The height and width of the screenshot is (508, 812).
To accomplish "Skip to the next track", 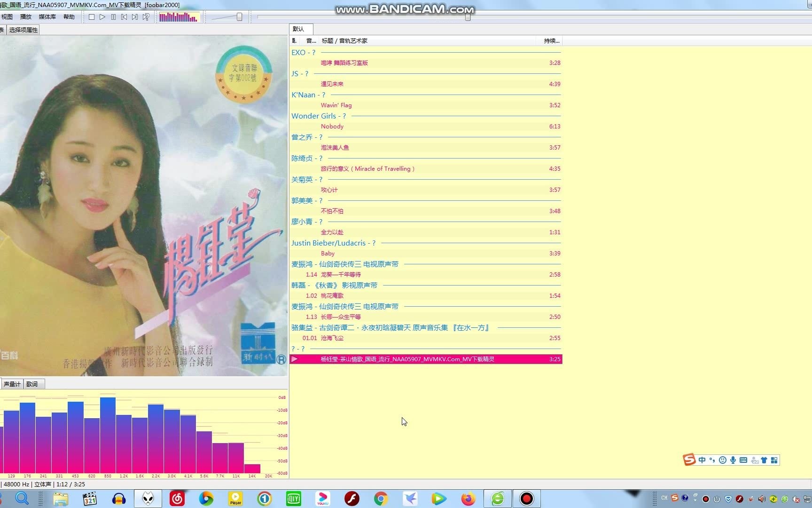I will 135,17.
